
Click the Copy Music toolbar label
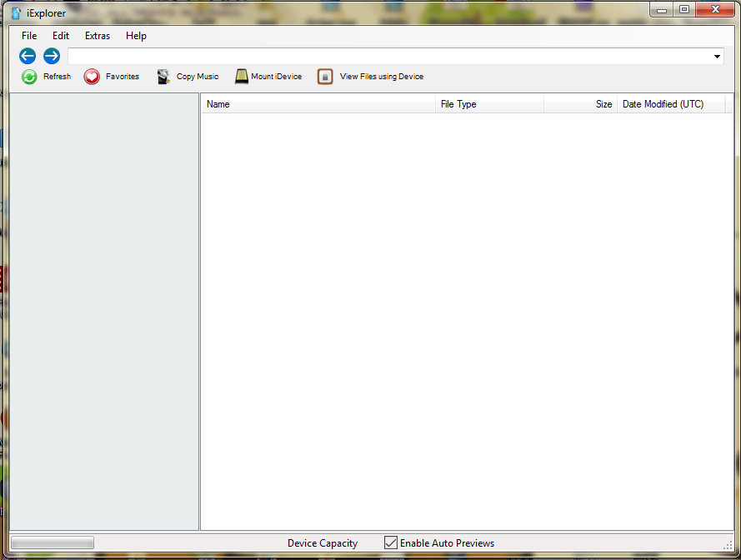click(x=198, y=77)
